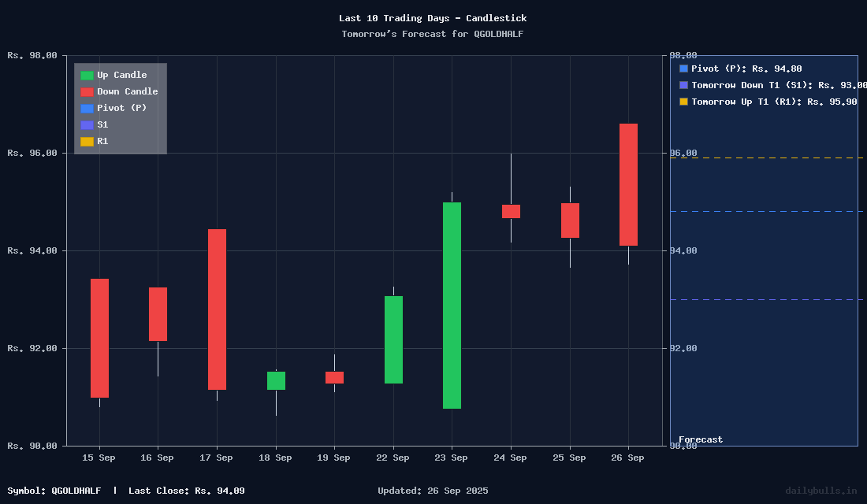This screenshot has width=867, height=504.
Task: Click the '19 Sep' x-axis label
Action: (x=333, y=458)
